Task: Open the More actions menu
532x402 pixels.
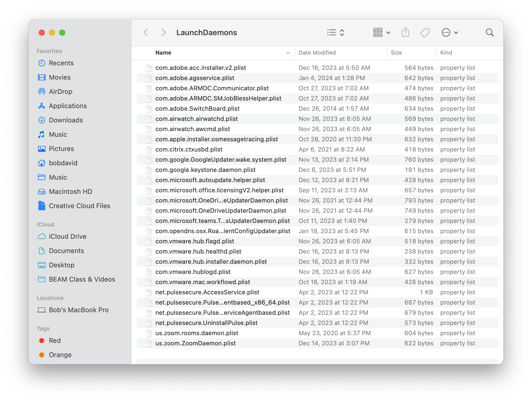Action: pyautogui.click(x=450, y=32)
